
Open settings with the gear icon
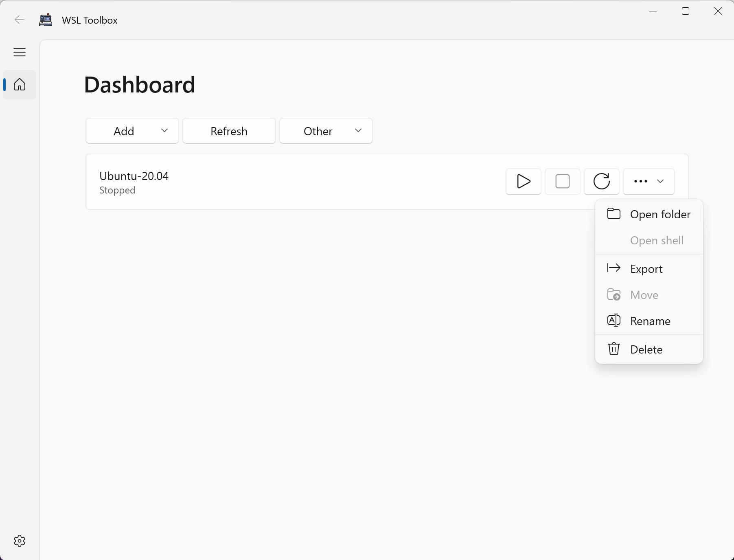[x=20, y=541]
